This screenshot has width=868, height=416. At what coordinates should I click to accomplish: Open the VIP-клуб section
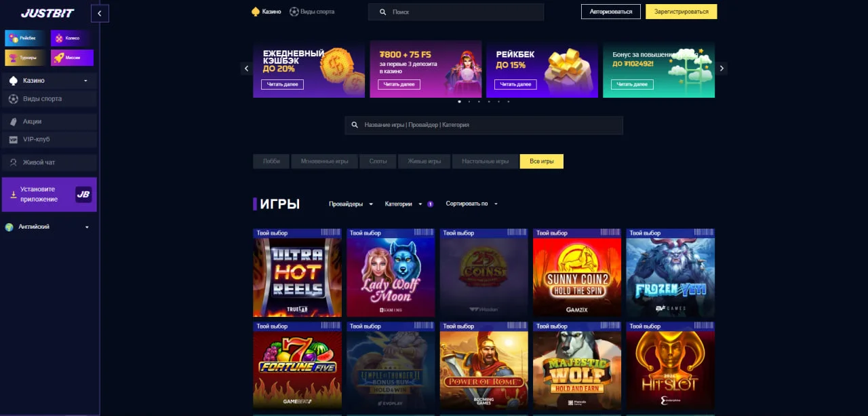pos(49,139)
